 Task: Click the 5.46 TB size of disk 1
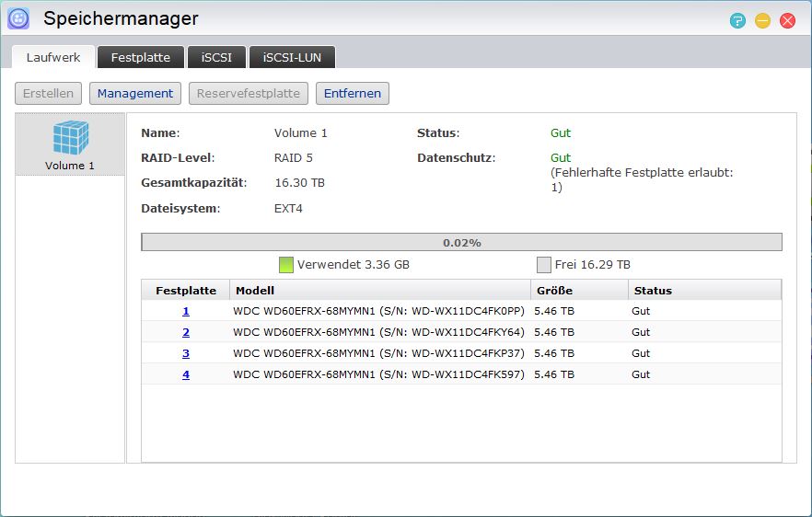(554, 311)
